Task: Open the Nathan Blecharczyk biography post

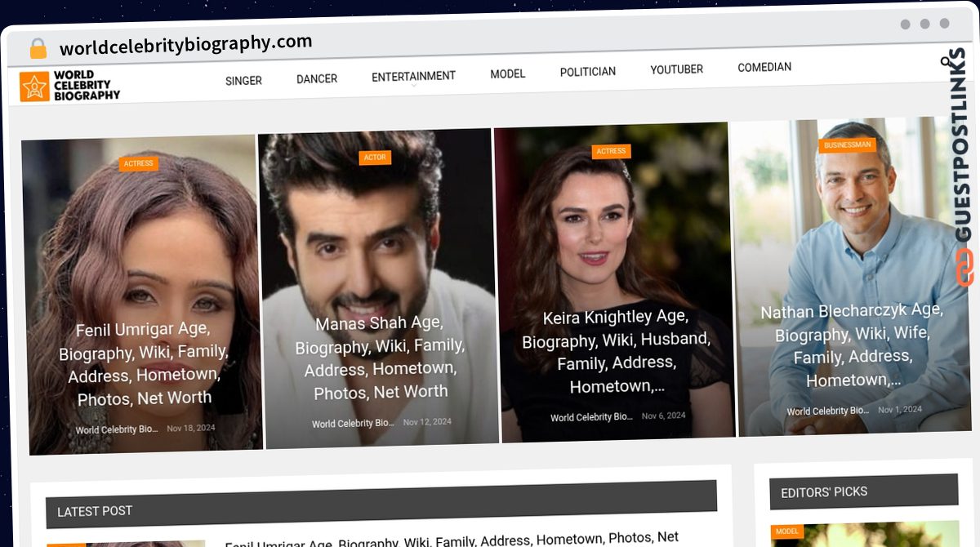Action: coord(852,345)
